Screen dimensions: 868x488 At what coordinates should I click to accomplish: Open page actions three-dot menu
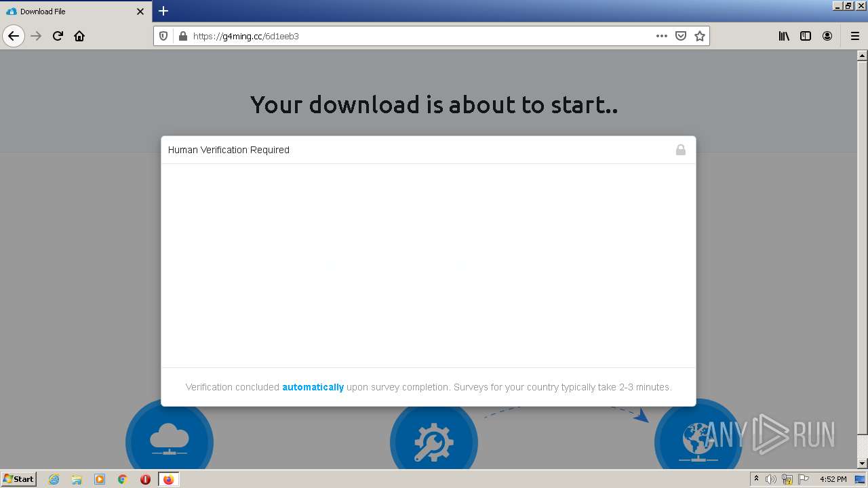click(662, 36)
